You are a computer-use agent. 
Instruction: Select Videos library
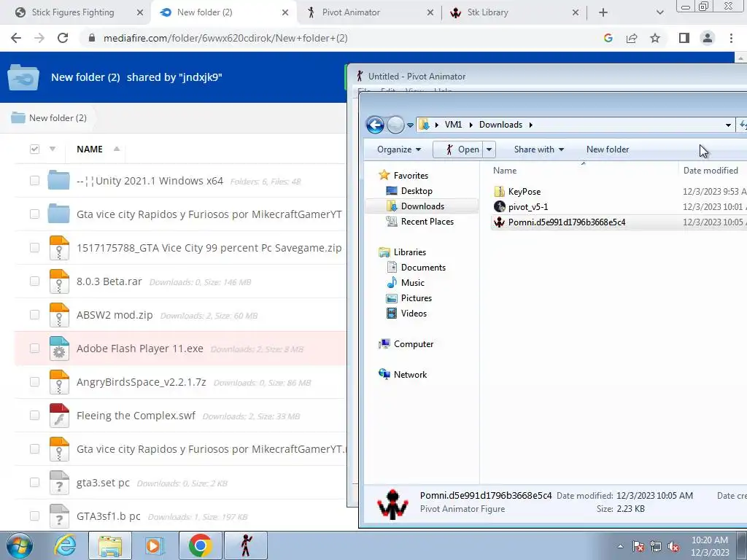click(414, 314)
